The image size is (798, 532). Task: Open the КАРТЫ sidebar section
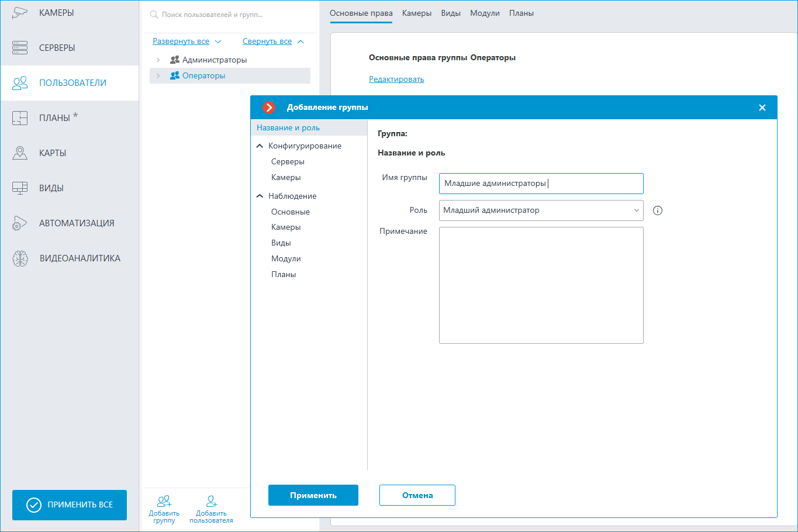pyautogui.click(x=70, y=153)
